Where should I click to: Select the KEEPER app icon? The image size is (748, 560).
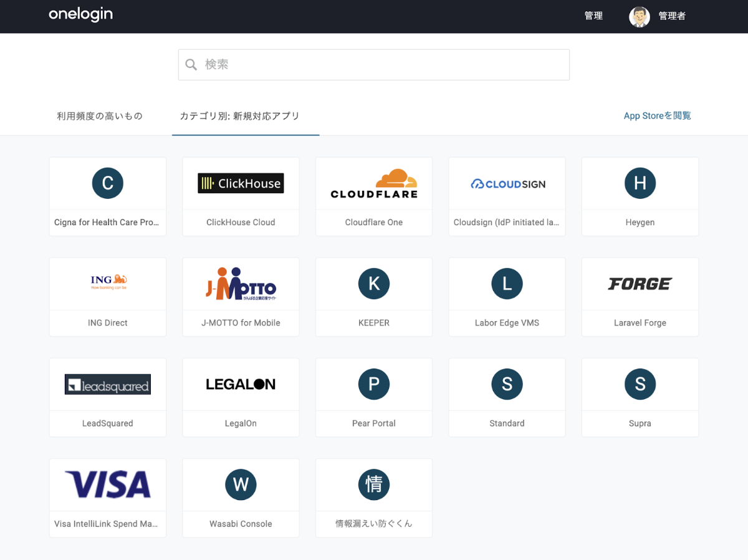pyautogui.click(x=373, y=284)
